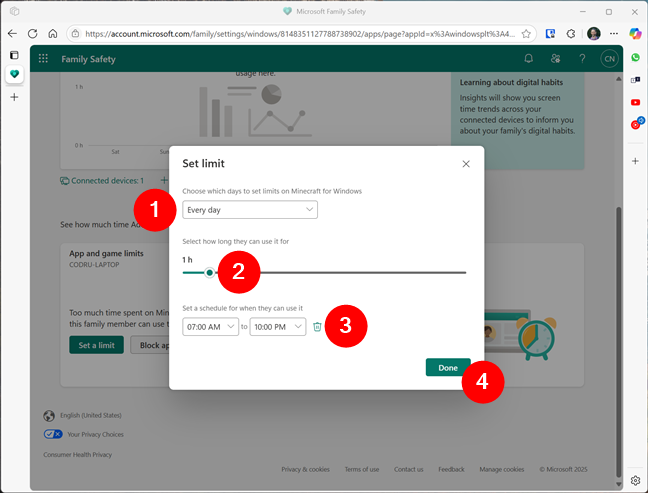Change language English (United States)
Screen dimensions: 648x493
point(91,415)
